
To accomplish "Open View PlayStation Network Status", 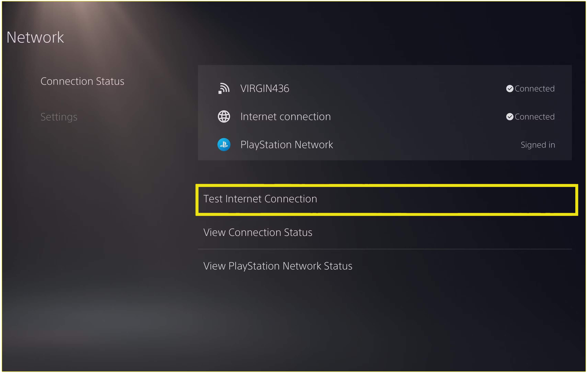I will tap(385, 266).
